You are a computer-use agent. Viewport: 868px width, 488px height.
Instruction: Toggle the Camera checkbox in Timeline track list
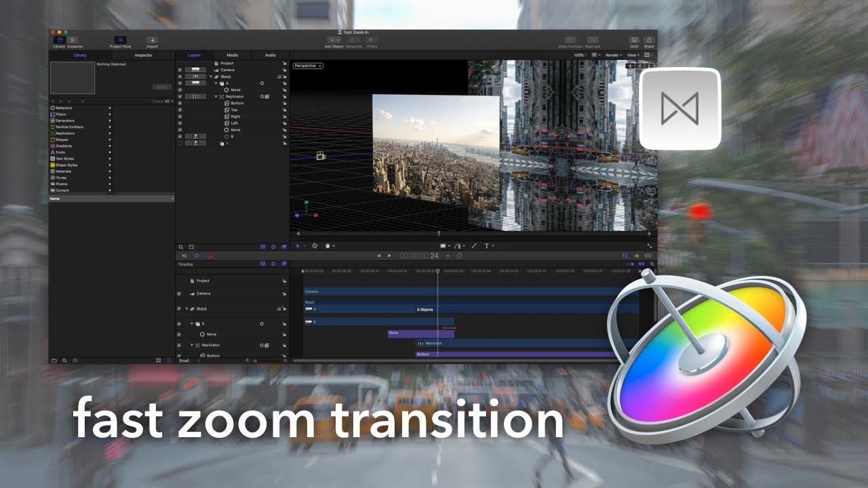179,293
